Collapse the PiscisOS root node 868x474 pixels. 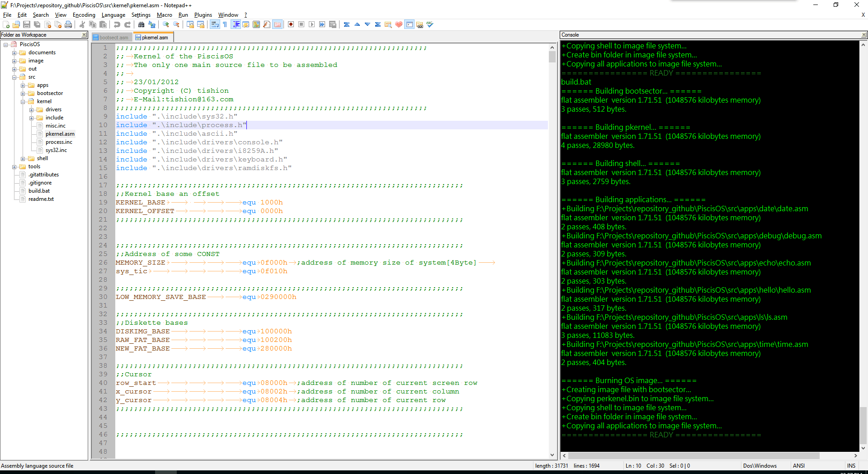(6, 44)
